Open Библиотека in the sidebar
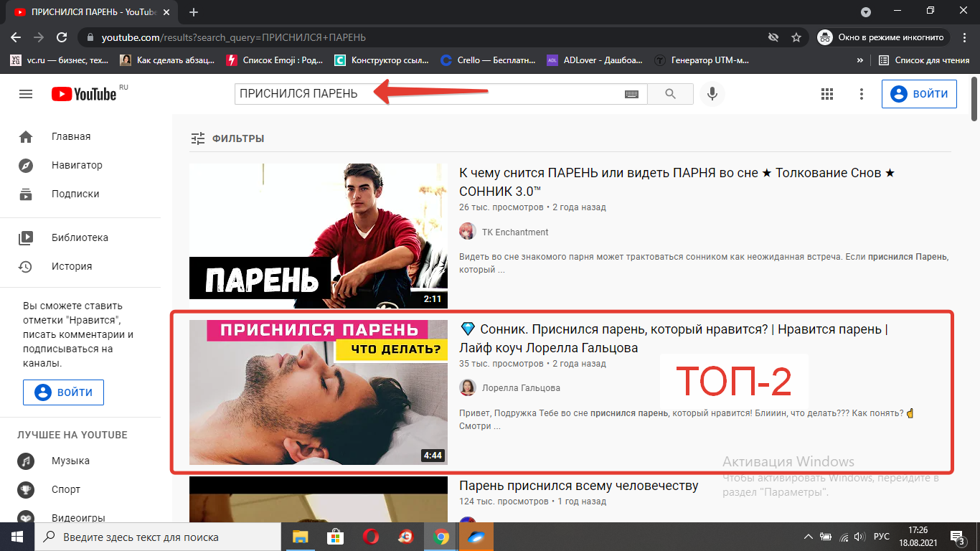 pyautogui.click(x=80, y=237)
